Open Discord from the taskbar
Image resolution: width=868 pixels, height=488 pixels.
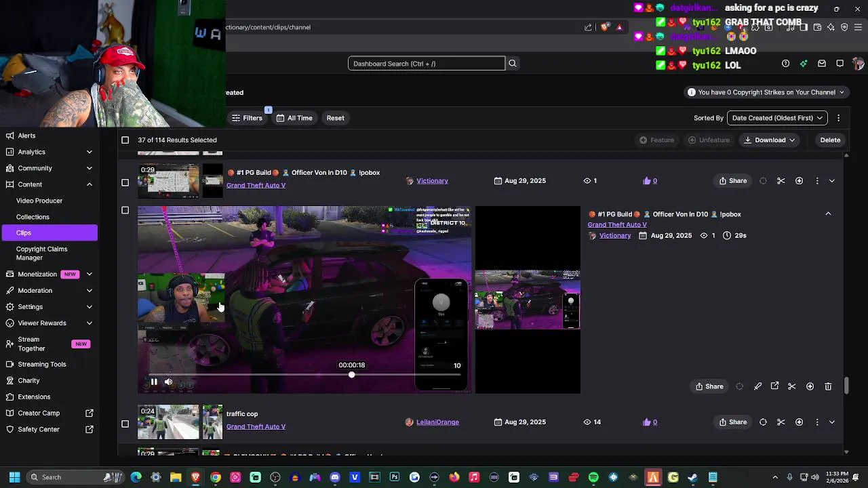[x=335, y=477]
